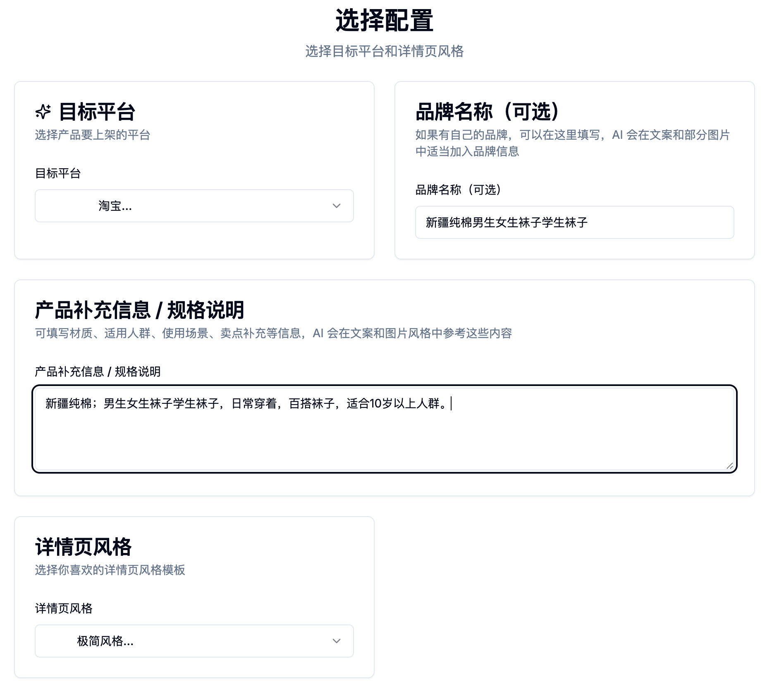Focus the 品牌名称 brand name input field
This screenshot has height=691, width=784.
574,222
